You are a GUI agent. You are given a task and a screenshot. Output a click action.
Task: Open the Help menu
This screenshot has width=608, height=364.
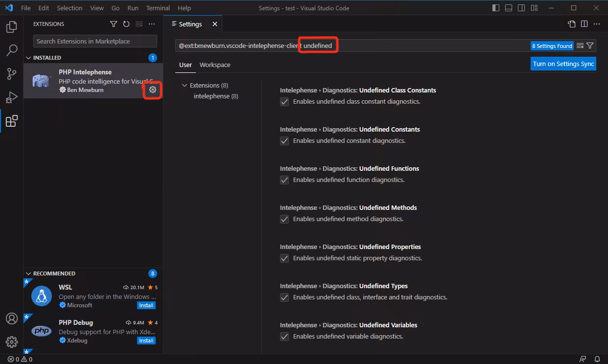click(x=184, y=8)
